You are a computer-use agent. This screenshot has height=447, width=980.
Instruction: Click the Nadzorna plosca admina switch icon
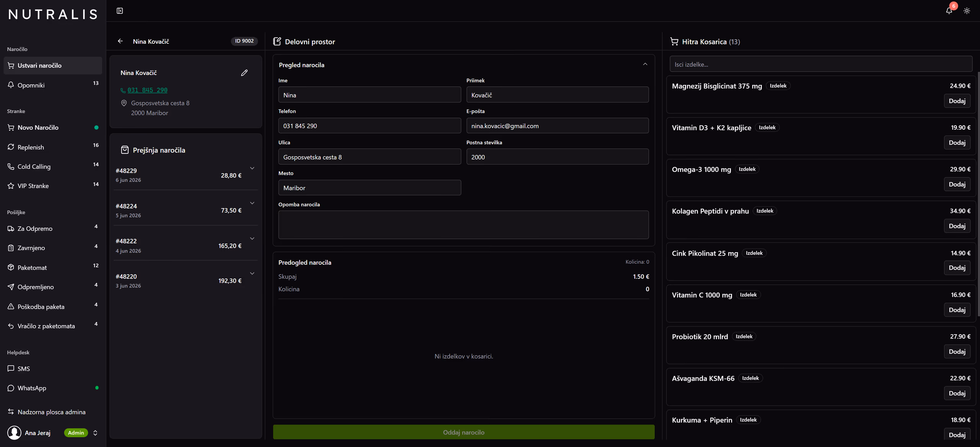pyautogui.click(x=11, y=412)
